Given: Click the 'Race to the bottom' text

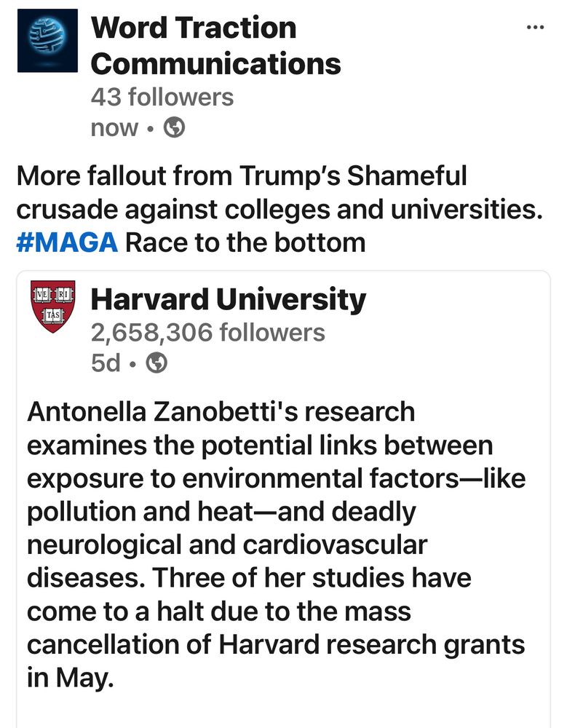Looking at the screenshot, I should [245, 243].
